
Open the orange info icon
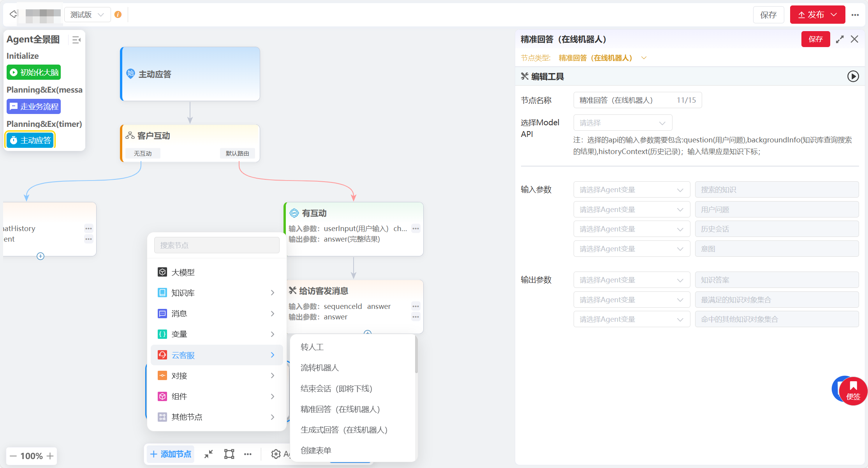(118, 15)
